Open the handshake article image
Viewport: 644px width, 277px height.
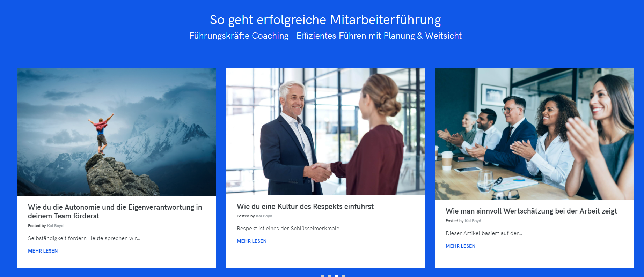pyautogui.click(x=325, y=131)
